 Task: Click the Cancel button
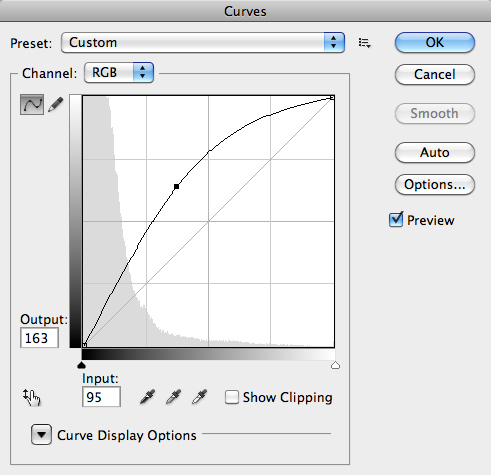tap(435, 74)
